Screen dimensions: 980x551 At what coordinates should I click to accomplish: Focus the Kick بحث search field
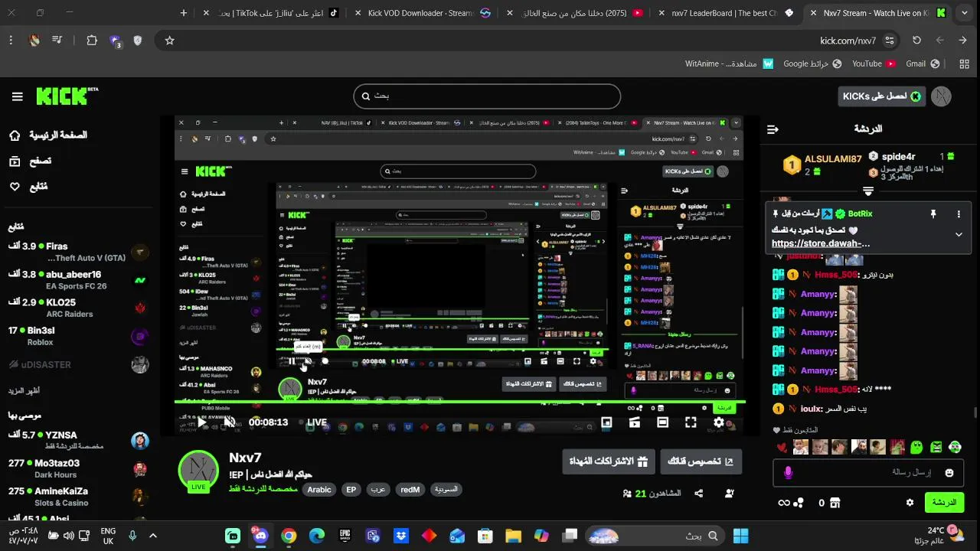coord(487,96)
